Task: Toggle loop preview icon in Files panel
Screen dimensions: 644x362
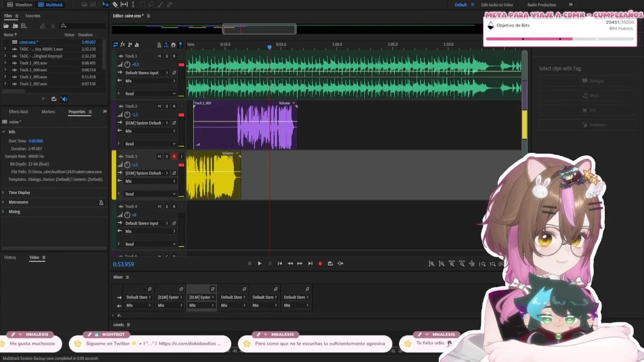Action: point(54,99)
